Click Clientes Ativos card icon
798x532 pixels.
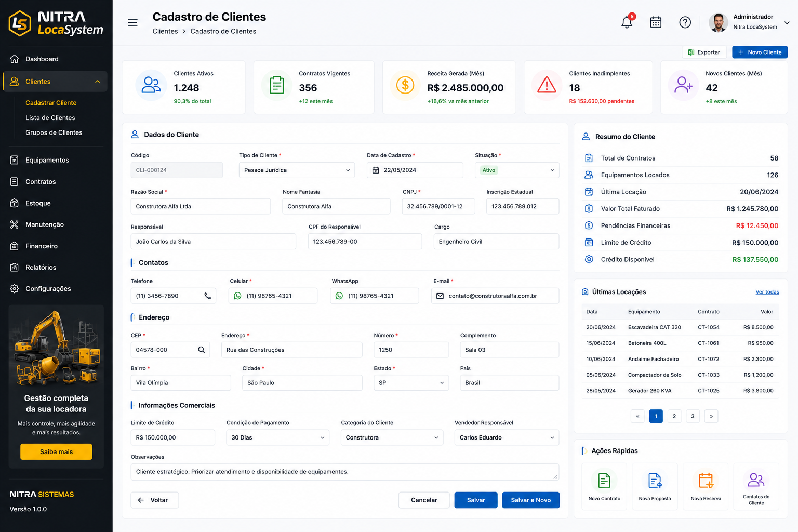tap(151, 85)
